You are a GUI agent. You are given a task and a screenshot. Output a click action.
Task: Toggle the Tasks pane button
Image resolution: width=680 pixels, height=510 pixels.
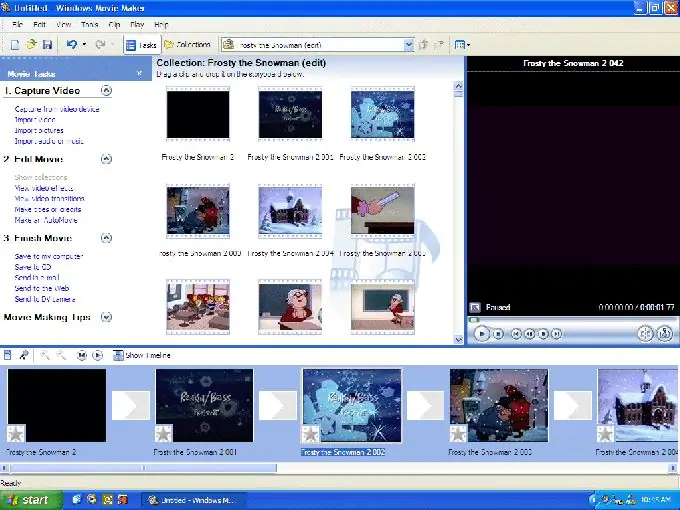141,45
